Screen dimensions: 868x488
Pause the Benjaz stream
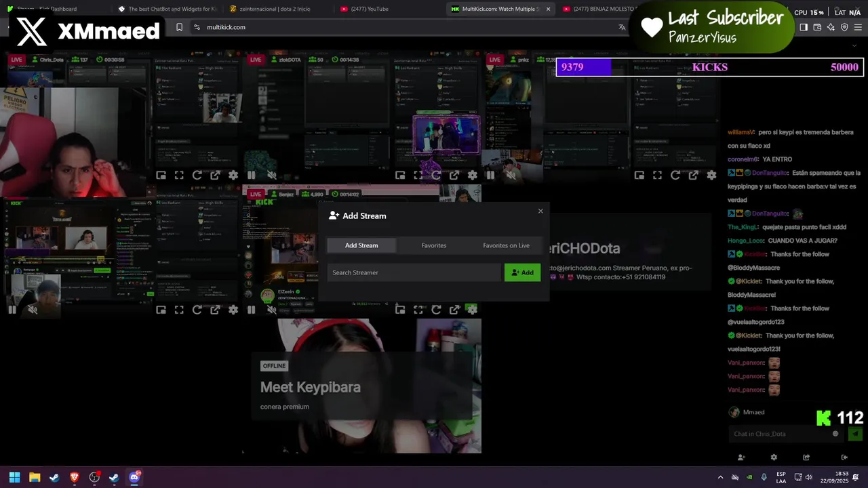[251, 310]
